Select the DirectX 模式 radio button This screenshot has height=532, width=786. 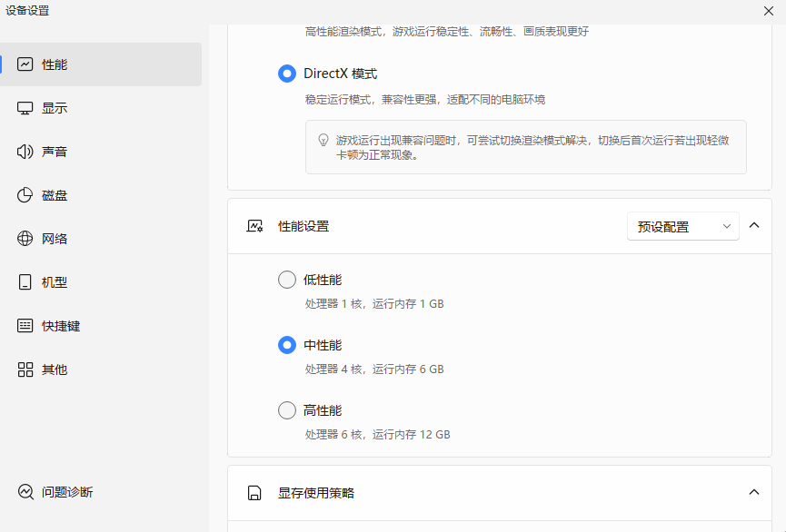pos(287,74)
